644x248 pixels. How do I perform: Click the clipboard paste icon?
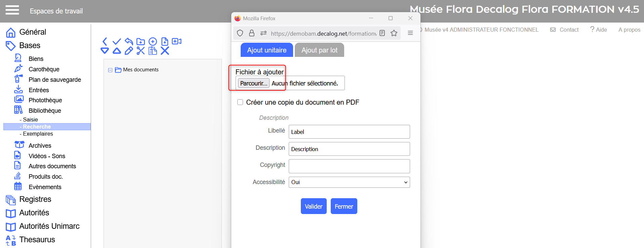[x=153, y=51]
